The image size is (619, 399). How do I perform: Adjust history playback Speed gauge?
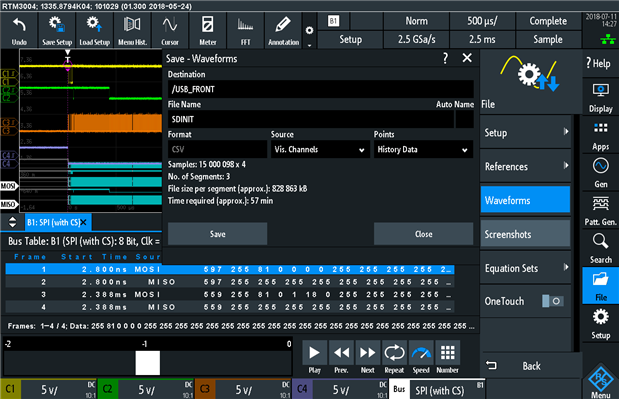[x=421, y=352]
